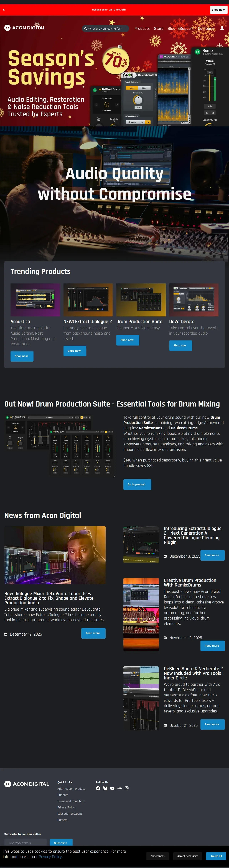Click the Acoustica product thumbnail

tap(35, 300)
